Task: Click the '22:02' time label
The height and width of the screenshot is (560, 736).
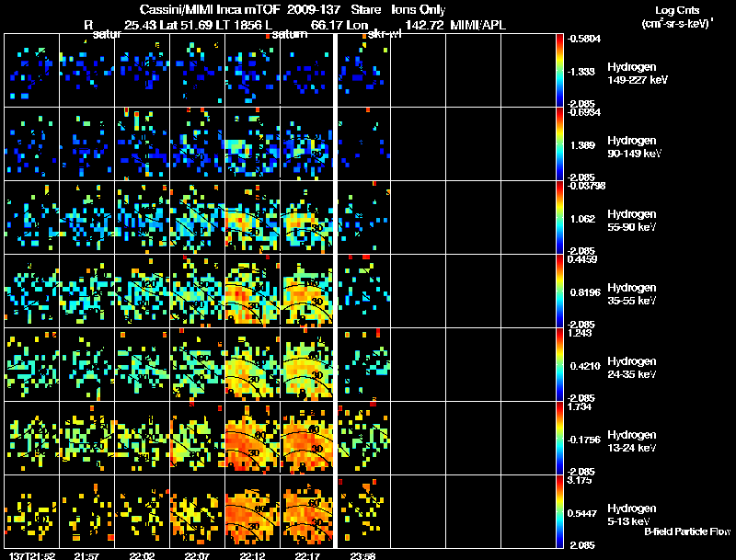Action: [x=142, y=555]
